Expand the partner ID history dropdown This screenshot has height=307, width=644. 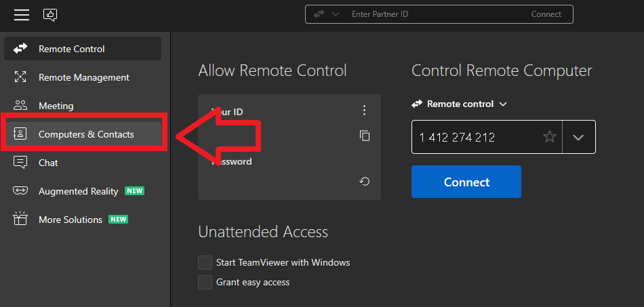pos(578,137)
